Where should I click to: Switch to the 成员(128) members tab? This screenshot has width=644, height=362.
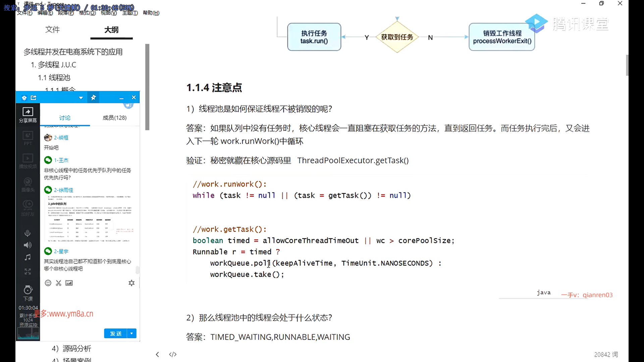[114, 118]
